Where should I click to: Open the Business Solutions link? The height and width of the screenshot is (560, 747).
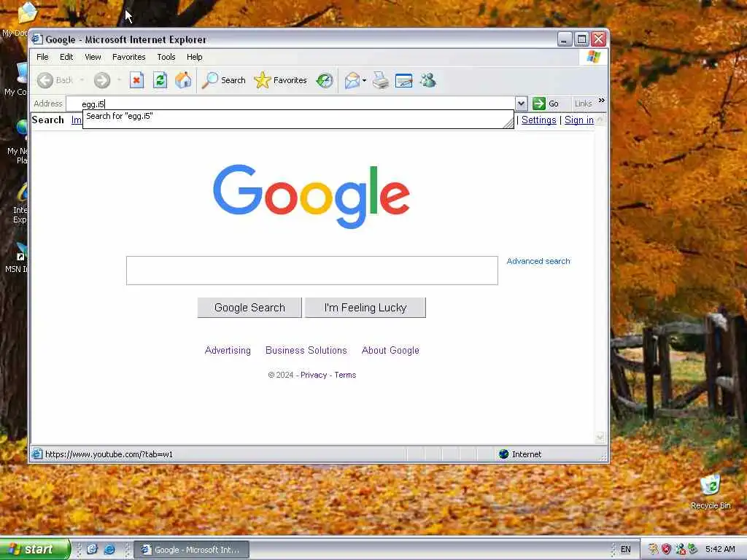click(306, 350)
